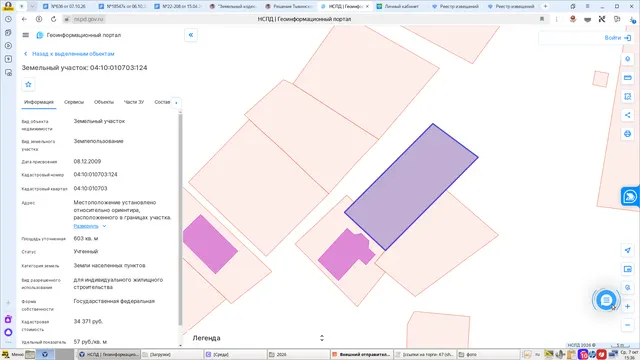Image resolution: width=640 pixels, height=360 pixels.
Task: Expand the Легенда panel
Action: pos(322,338)
